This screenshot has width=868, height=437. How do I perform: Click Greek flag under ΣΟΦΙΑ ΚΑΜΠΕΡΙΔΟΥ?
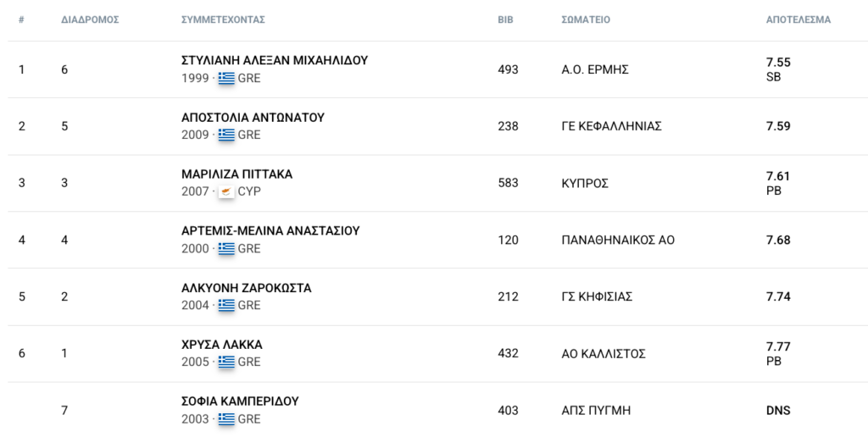tap(226, 418)
